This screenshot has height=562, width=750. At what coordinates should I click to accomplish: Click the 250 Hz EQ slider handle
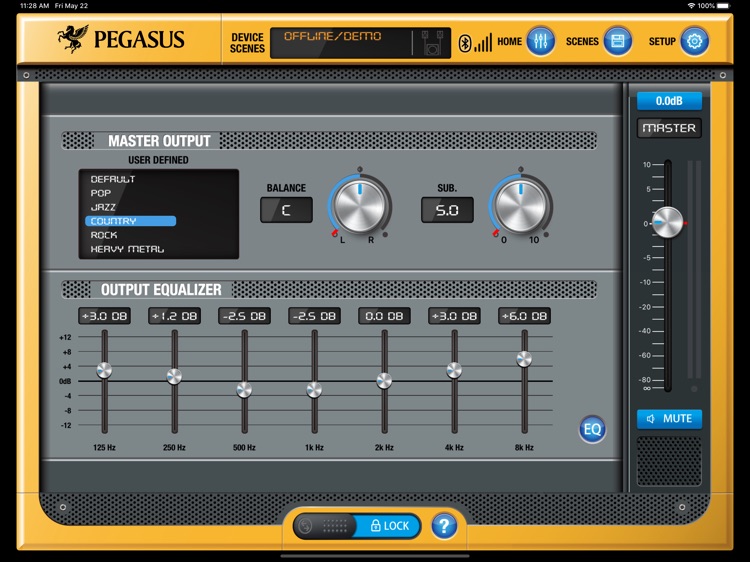pyautogui.click(x=174, y=376)
